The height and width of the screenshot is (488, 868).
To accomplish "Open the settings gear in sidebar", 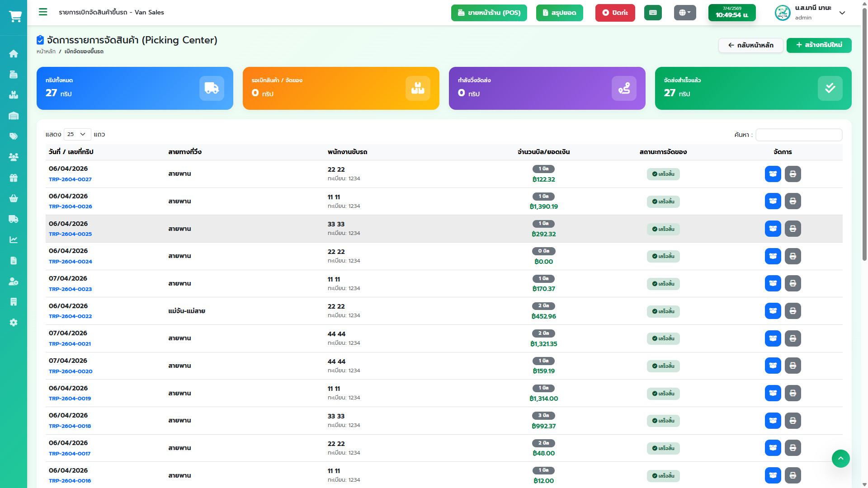I will [14, 323].
